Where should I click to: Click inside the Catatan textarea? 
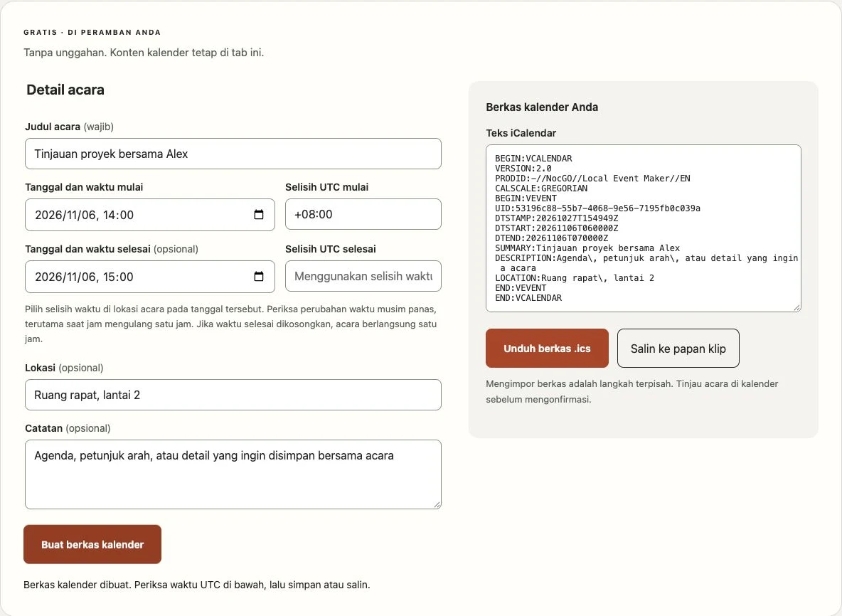coord(233,474)
